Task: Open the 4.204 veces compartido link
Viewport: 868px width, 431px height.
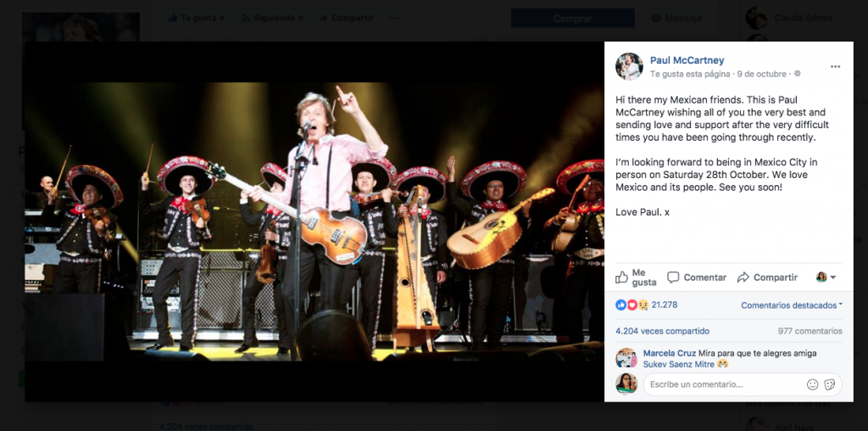Action: coord(662,331)
